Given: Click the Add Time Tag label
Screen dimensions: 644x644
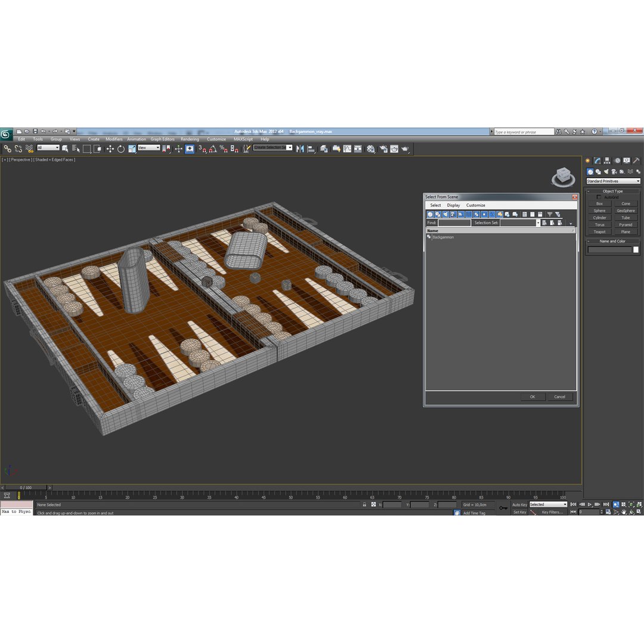Looking at the screenshot, I should [x=474, y=513].
